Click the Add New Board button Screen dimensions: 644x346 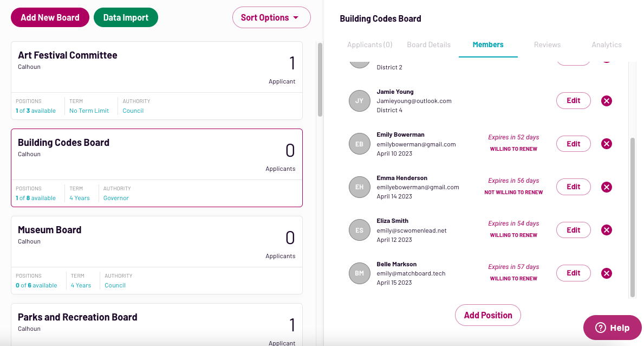[x=50, y=17]
